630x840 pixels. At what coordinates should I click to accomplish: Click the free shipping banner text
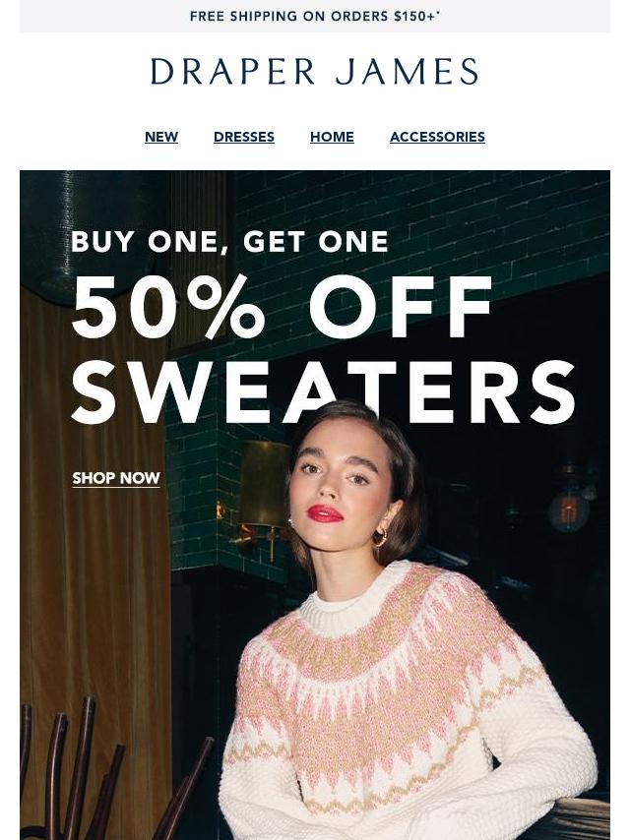(315, 16)
